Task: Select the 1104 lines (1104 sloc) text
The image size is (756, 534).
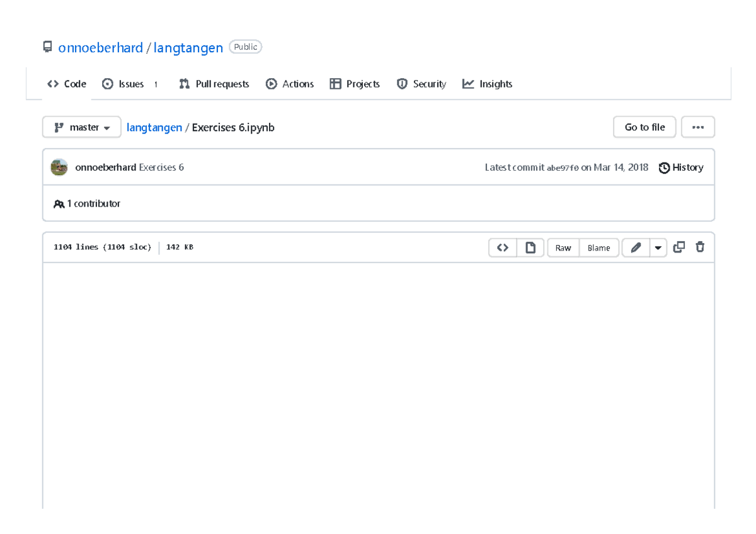Action: [103, 247]
